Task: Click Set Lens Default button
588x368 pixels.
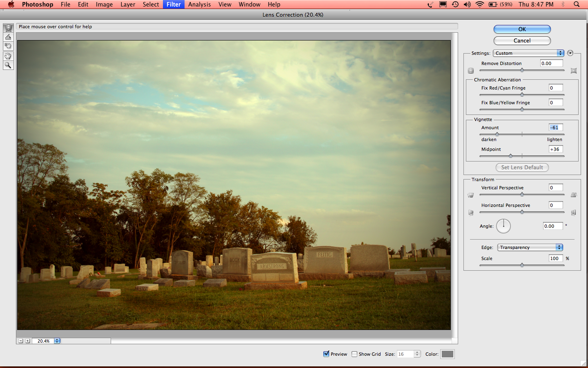Action: coord(522,167)
